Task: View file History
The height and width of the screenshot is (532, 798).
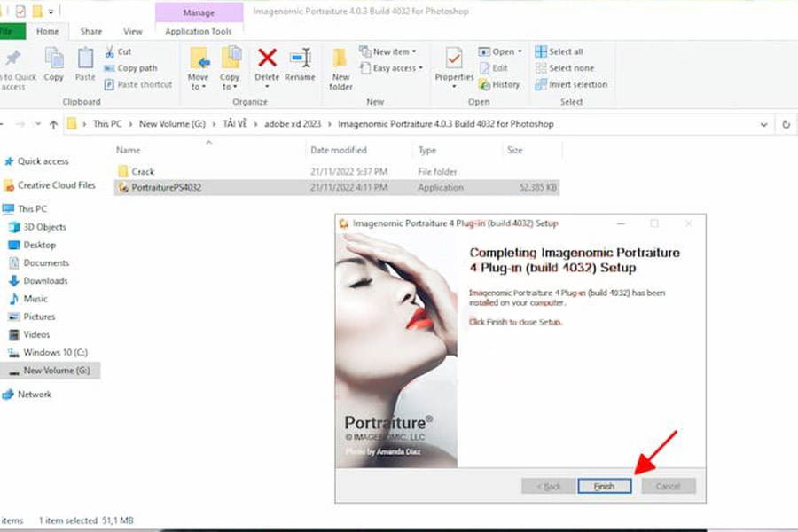Action: pyautogui.click(x=500, y=84)
